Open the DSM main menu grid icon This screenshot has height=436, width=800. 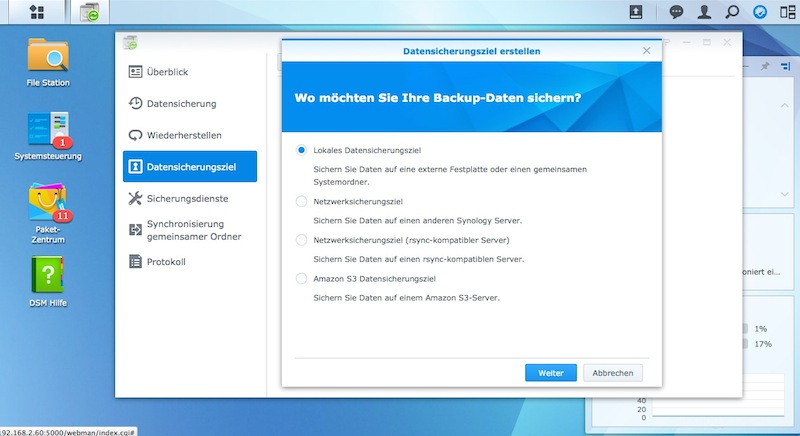pos(37,12)
